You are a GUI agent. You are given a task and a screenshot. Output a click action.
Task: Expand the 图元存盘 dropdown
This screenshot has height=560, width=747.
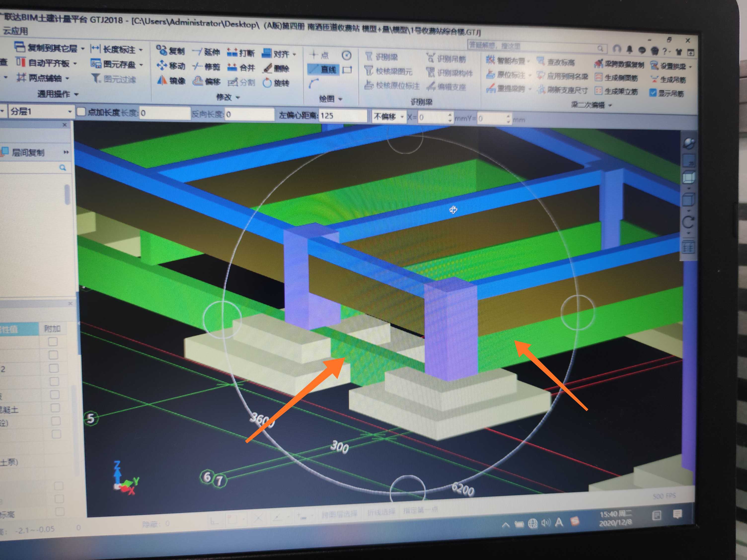(141, 65)
